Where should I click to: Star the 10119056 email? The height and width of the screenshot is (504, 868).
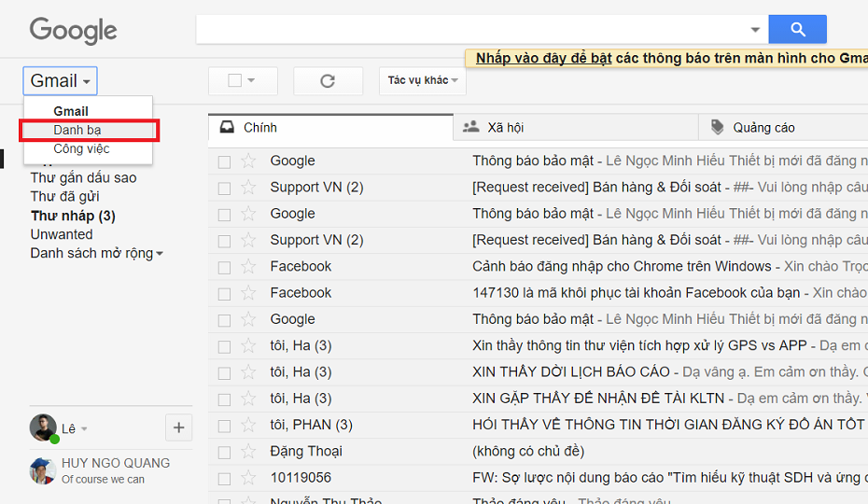[x=248, y=478]
